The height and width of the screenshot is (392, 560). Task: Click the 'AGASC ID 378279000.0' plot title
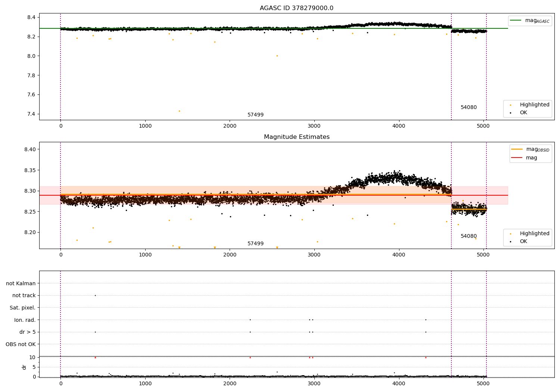pyautogui.click(x=296, y=8)
